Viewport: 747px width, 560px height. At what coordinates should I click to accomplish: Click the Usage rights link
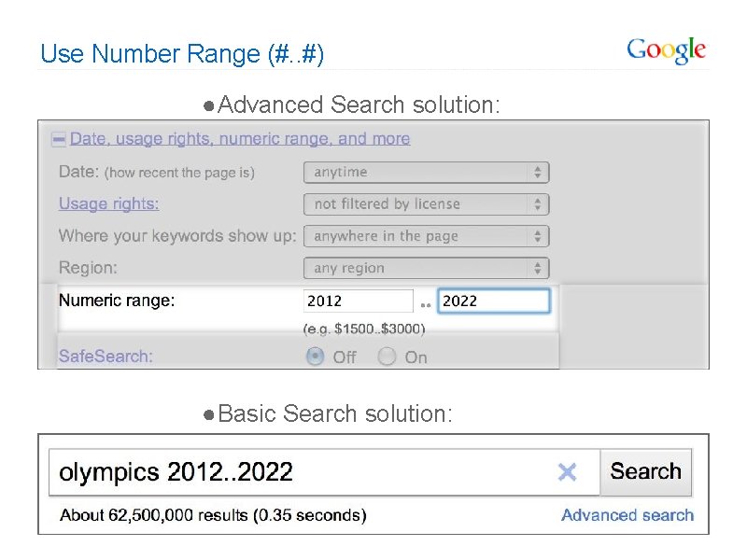tap(108, 203)
